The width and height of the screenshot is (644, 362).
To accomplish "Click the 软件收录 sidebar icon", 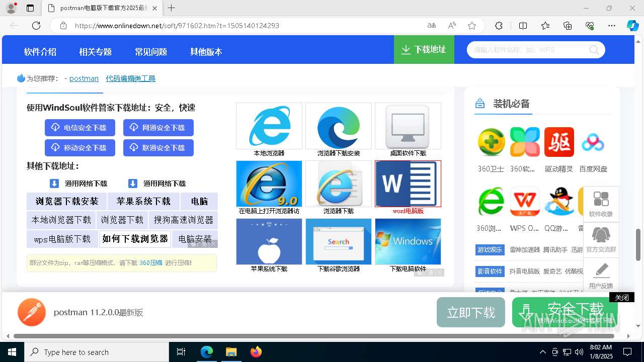I will pyautogui.click(x=601, y=199).
